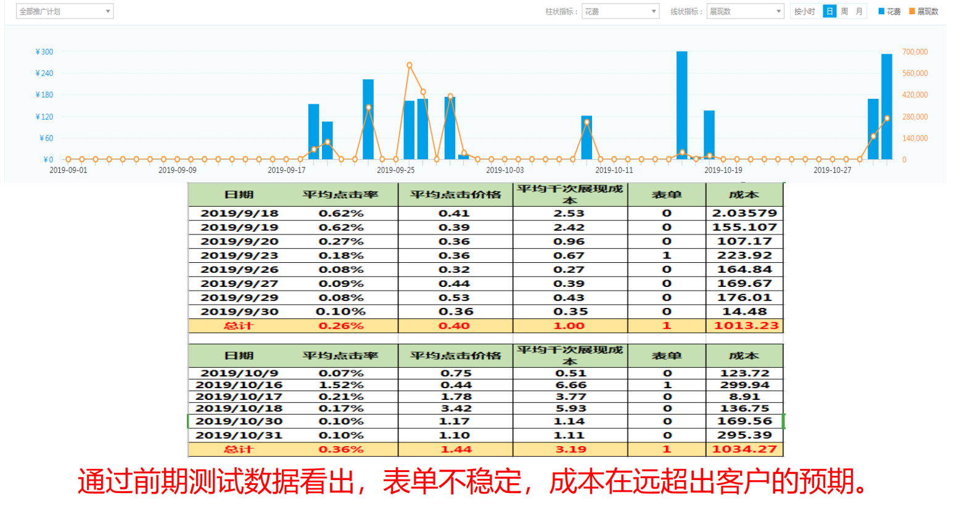The image size is (980, 506).
Task: Select the total click rate cell 0.36%
Action: [341, 449]
